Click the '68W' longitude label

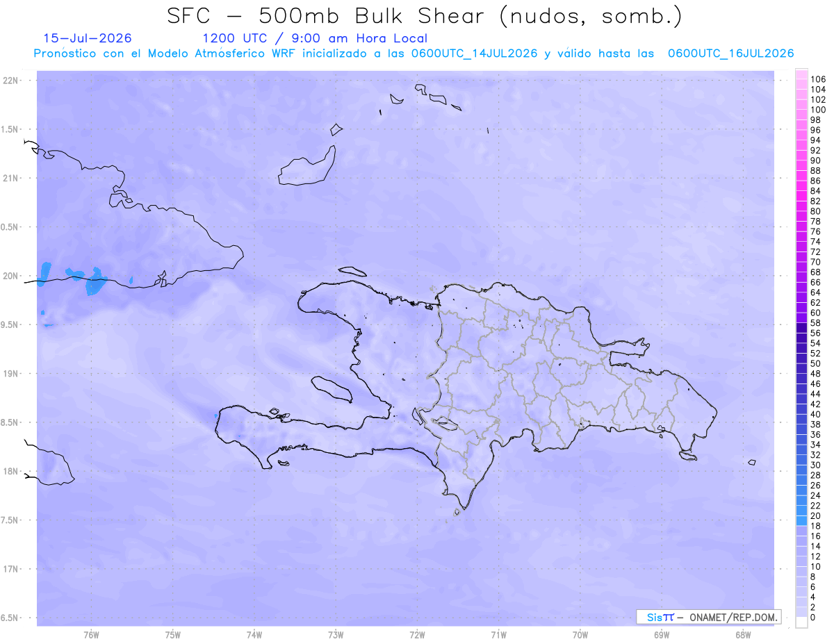(743, 634)
